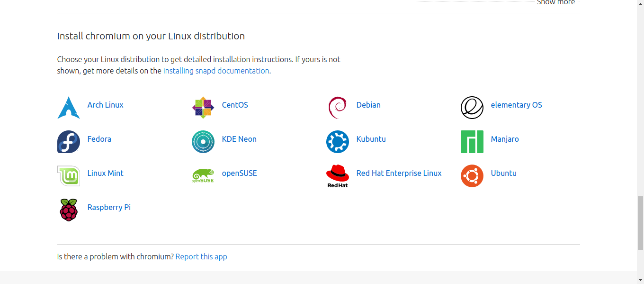Open Linux Mint via its logo
This screenshot has height=284, width=644.
pyautogui.click(x=68, y=175)
